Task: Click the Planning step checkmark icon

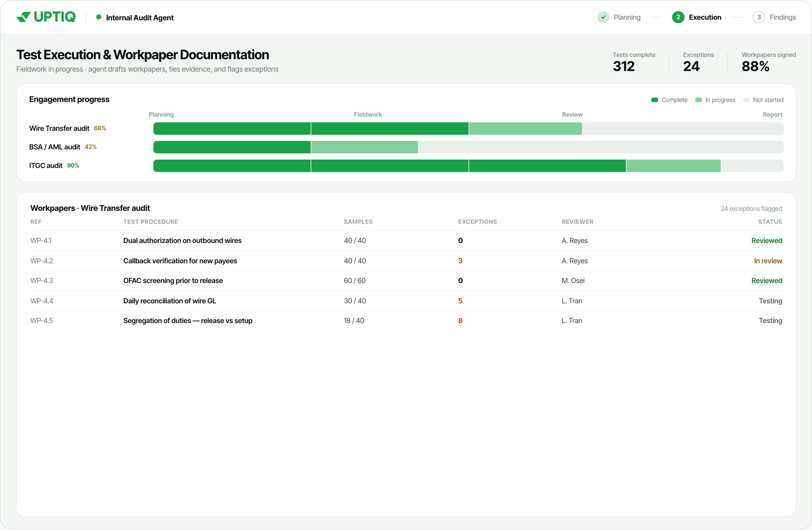Action: point(603,17)
